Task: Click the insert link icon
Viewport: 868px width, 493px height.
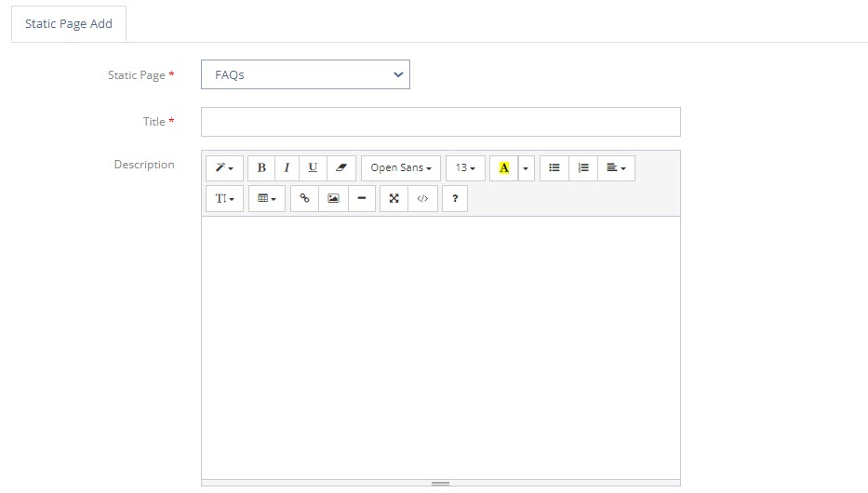Action: point(304,199)
